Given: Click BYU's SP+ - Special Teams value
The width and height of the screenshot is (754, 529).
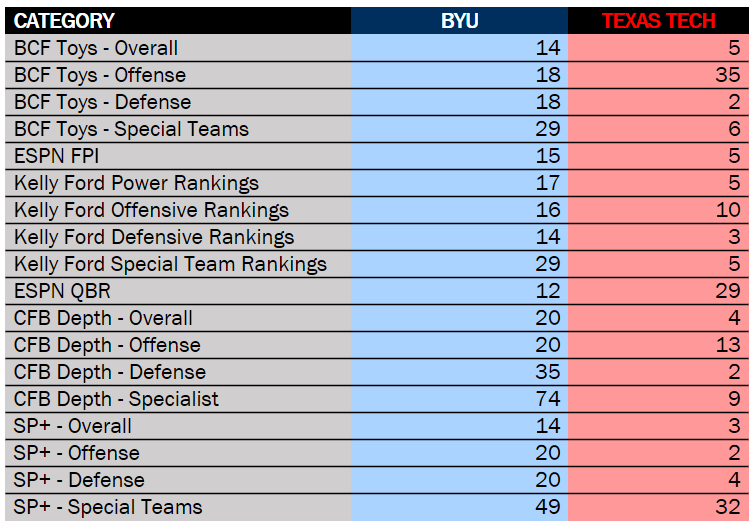Looking at the screenshot, I should (548, 507).
